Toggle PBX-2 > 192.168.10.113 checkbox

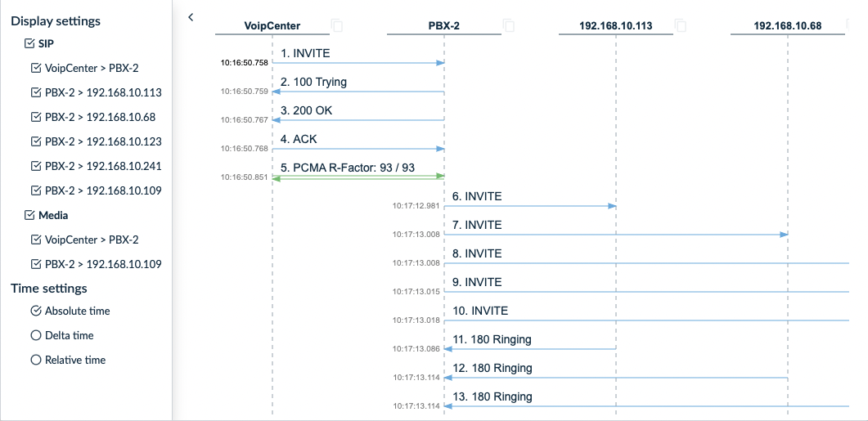36,92
